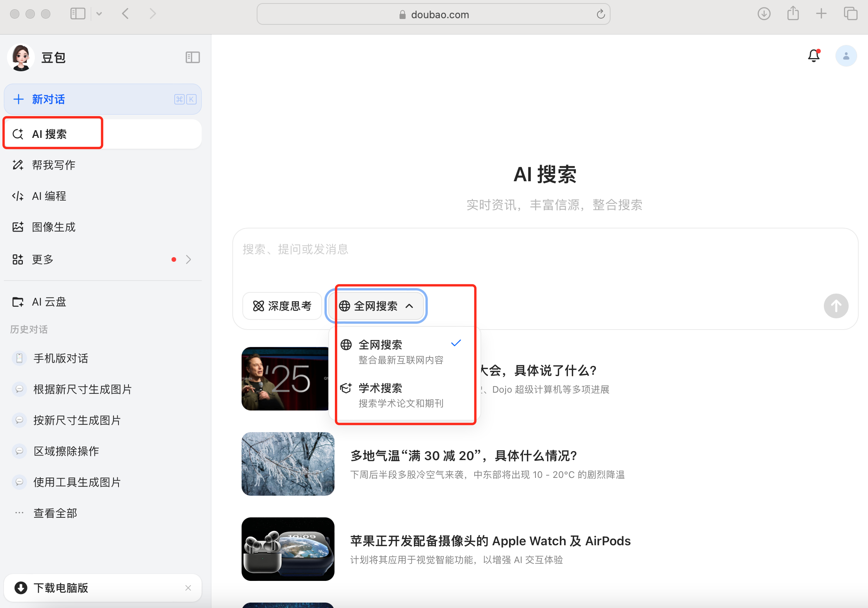868x608 pixels.
Task: Click 下载电脑版 download button
Action: point(103,588)
